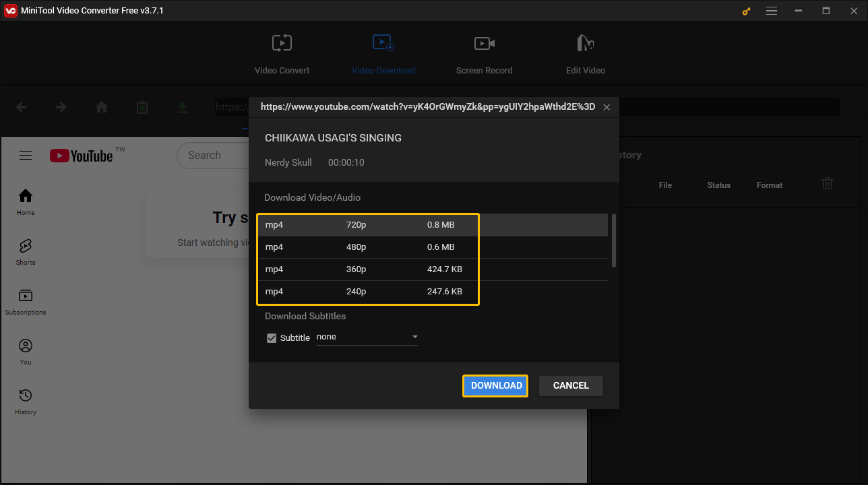Select the mp4 240p 247.6 KB row

433,292
